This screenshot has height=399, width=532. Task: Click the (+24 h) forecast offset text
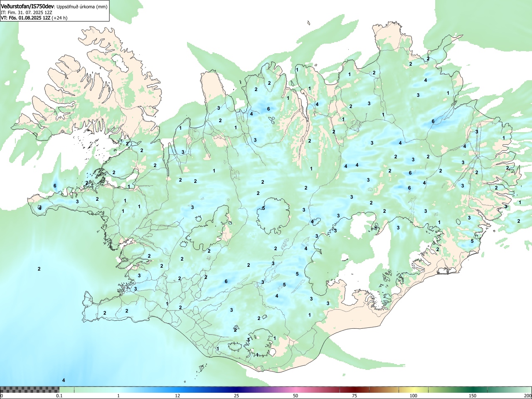tap(59, 18)
